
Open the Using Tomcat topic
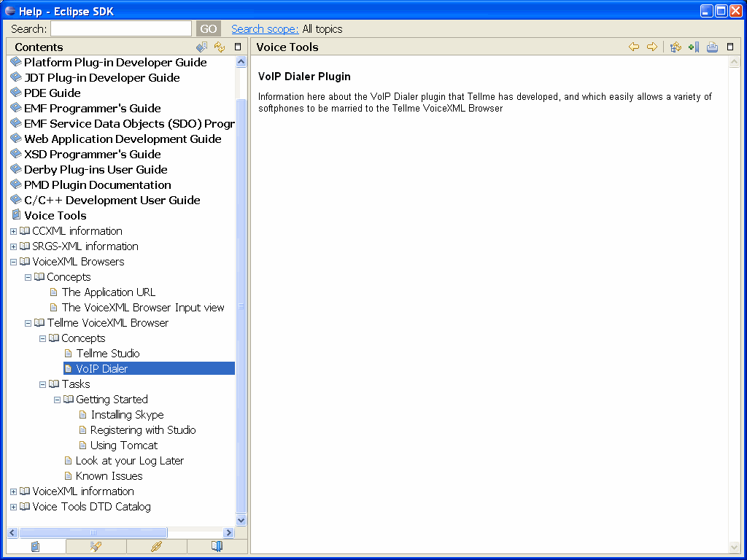click(124, 446)
